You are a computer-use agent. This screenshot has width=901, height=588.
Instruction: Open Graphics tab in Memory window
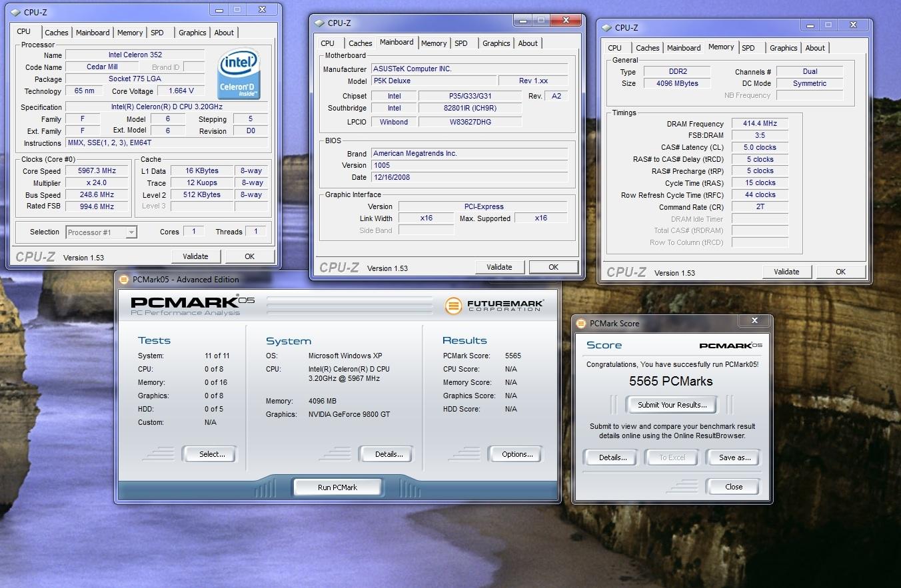[784, 48]
